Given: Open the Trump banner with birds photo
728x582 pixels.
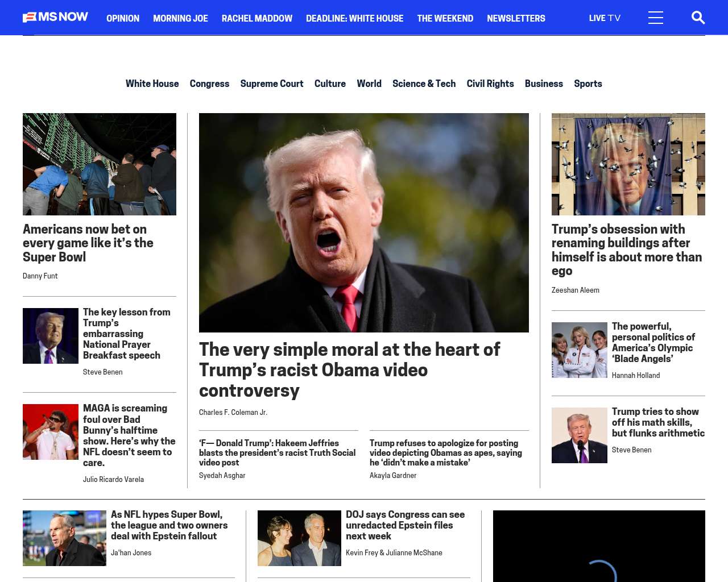Looking at the screenshot, I should coord(628,164).
